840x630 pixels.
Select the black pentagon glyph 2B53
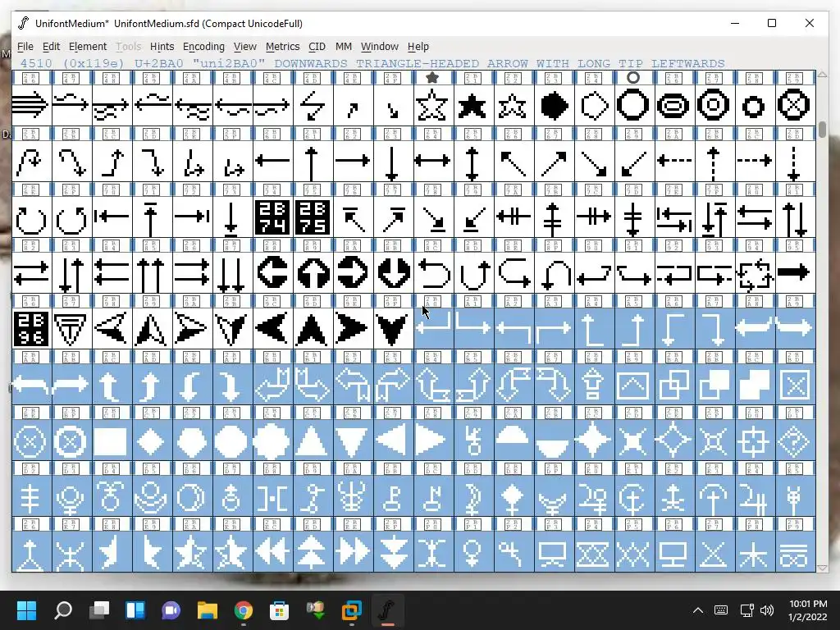click(x=554, y=105)
